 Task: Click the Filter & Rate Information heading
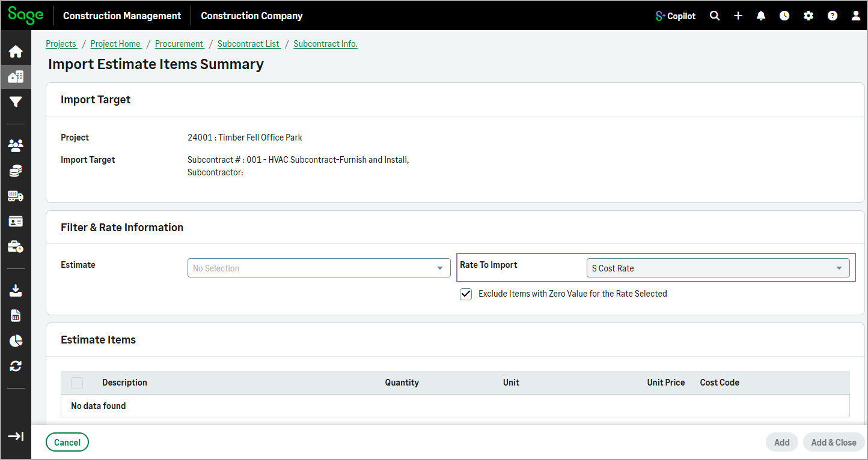[x=122, y=228]
